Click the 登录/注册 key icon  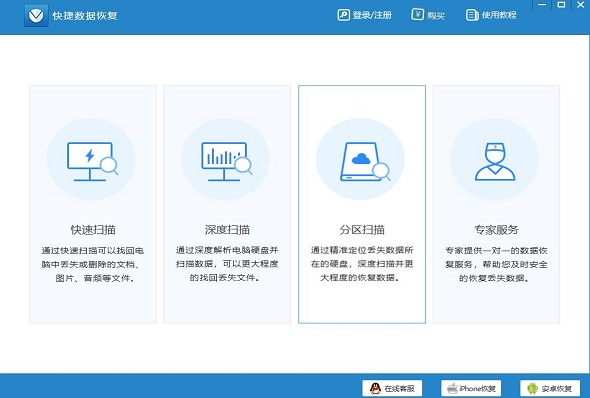(343, 15)
